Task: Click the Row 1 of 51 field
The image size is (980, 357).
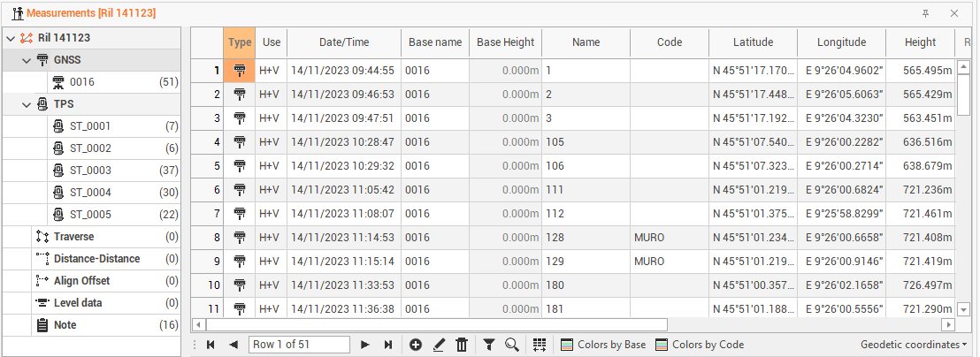Action: [x=299, y=345]
